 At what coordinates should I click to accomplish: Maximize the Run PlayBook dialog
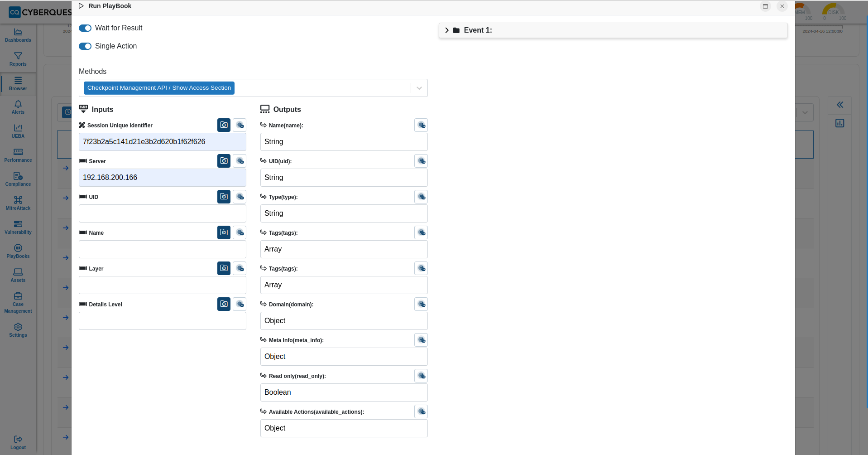click(765, 6)
